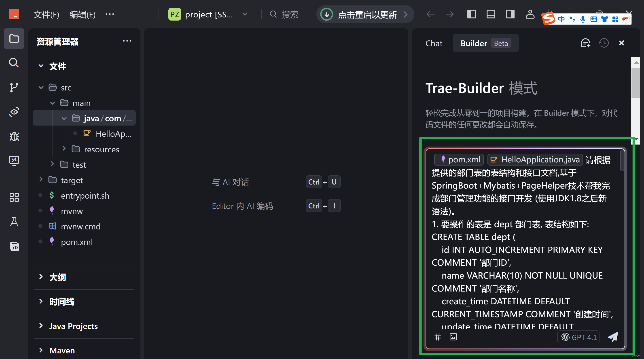Open the 文件(F) menu
This screenshot has width=644, height=359.
click(46, 15)
